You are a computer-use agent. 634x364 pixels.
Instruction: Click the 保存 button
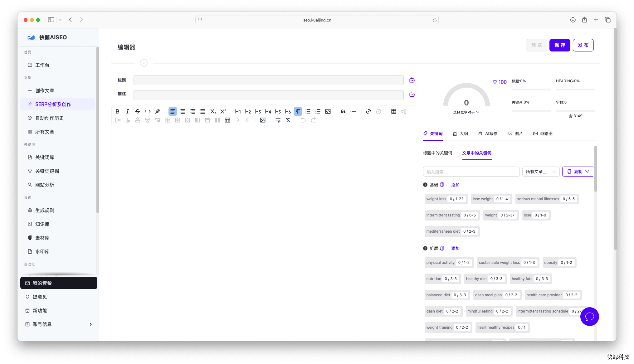pyautogui.click(x=560, y=45)
